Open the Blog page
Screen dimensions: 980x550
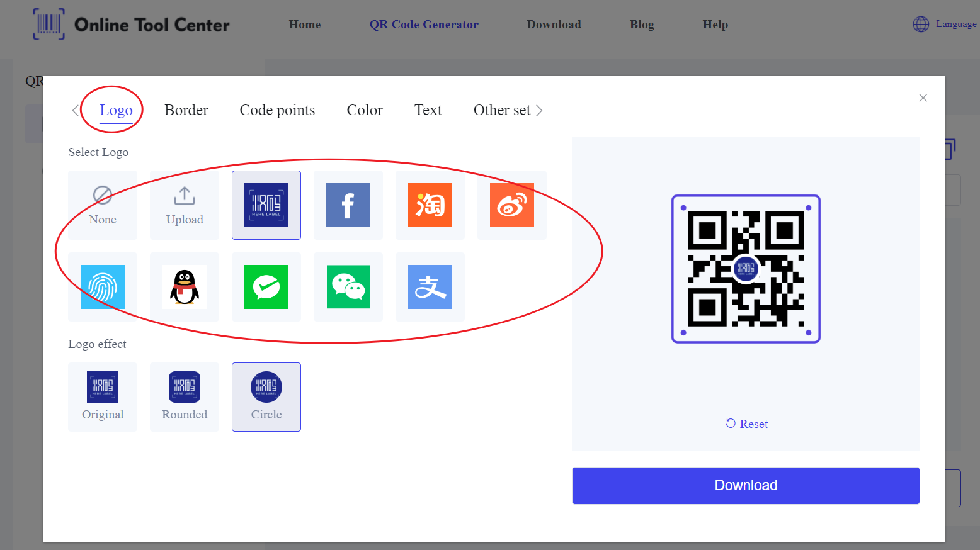pyautogui.click(x=642, y=25)
